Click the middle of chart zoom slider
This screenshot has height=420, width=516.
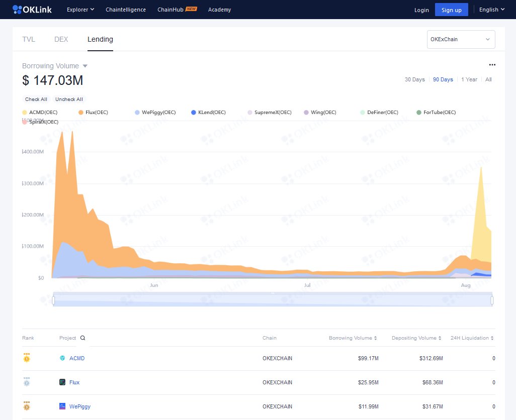click(x=273, y=300)
